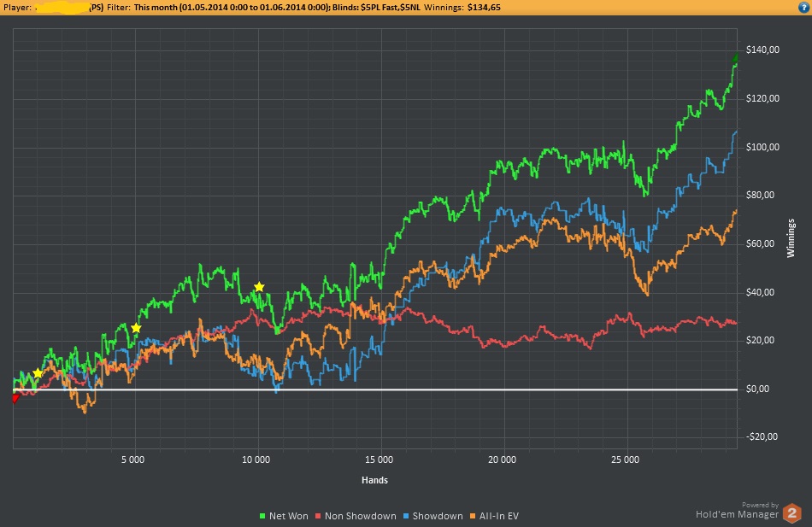Click the dark green end marker at graph peak
The image size is (812, 527).
pos(736,58)
